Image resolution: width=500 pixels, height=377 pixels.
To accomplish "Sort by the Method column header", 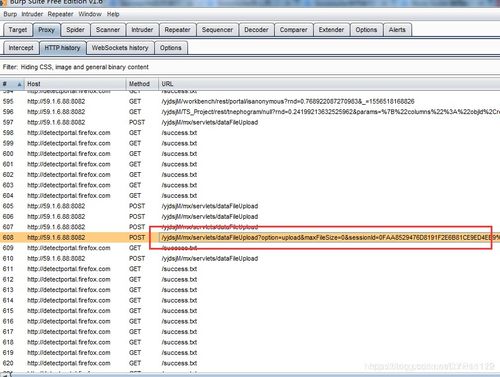I will coord(142,84).
